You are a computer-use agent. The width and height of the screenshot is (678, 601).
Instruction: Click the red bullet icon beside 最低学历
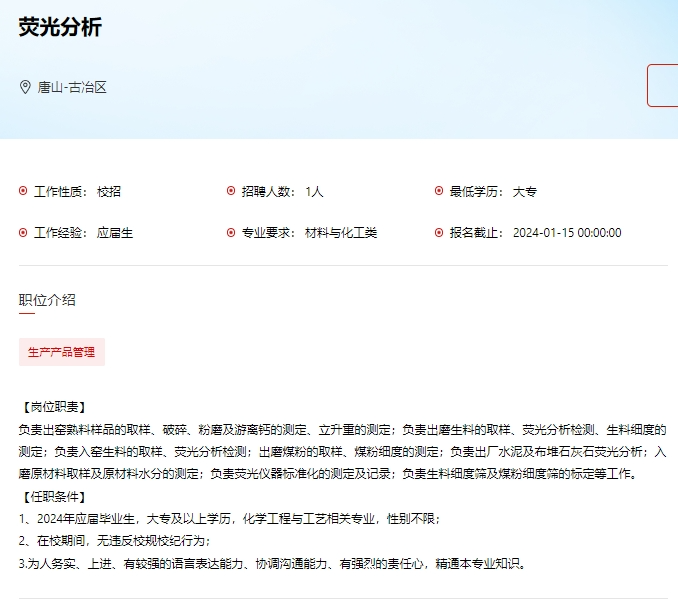click(439, 191)
